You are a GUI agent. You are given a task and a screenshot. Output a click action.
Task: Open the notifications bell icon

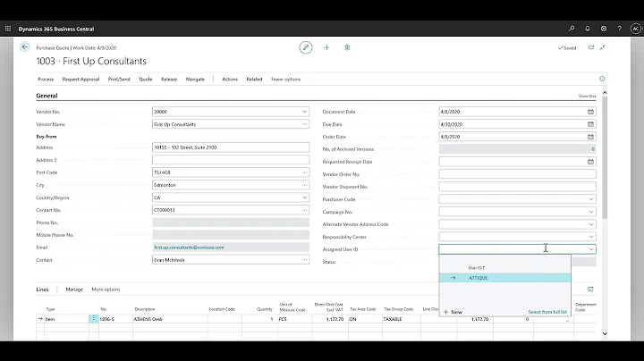588,29
